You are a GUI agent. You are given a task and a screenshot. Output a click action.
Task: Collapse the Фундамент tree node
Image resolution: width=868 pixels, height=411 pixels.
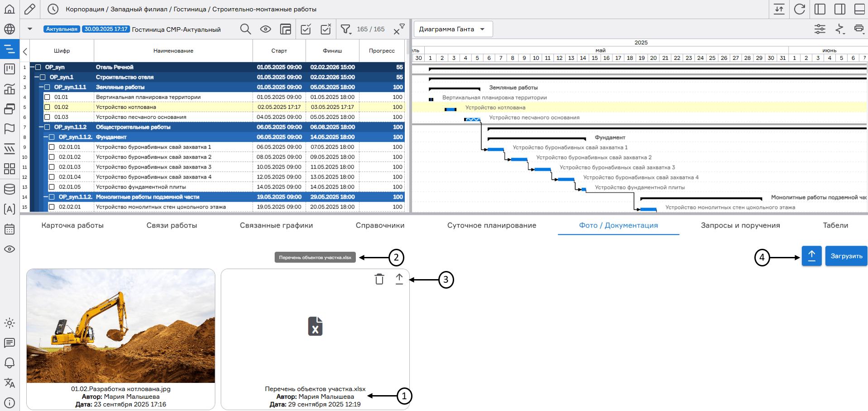coord(46,137)
